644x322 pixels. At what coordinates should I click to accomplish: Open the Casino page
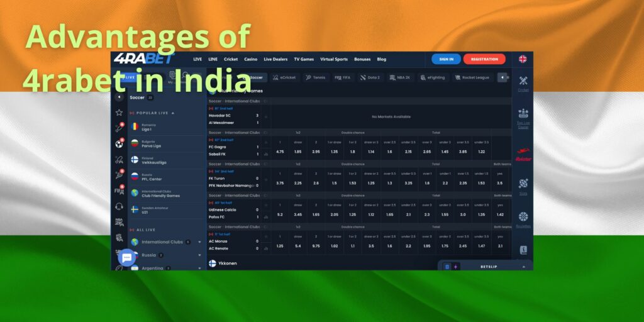point(250,59)
